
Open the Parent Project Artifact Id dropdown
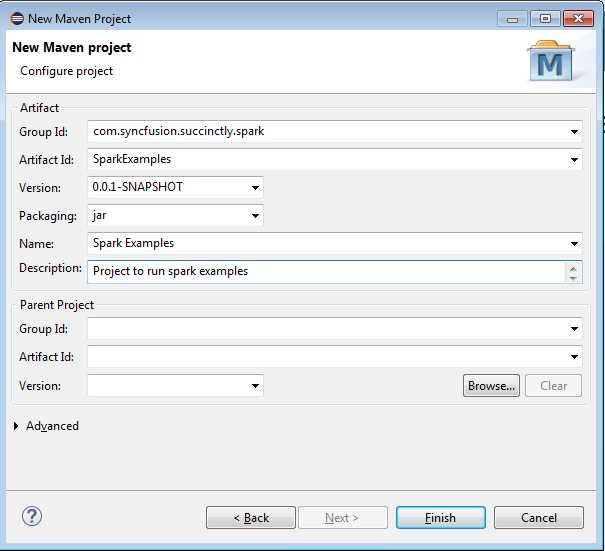pyautogui.click(x=574, y=357)
